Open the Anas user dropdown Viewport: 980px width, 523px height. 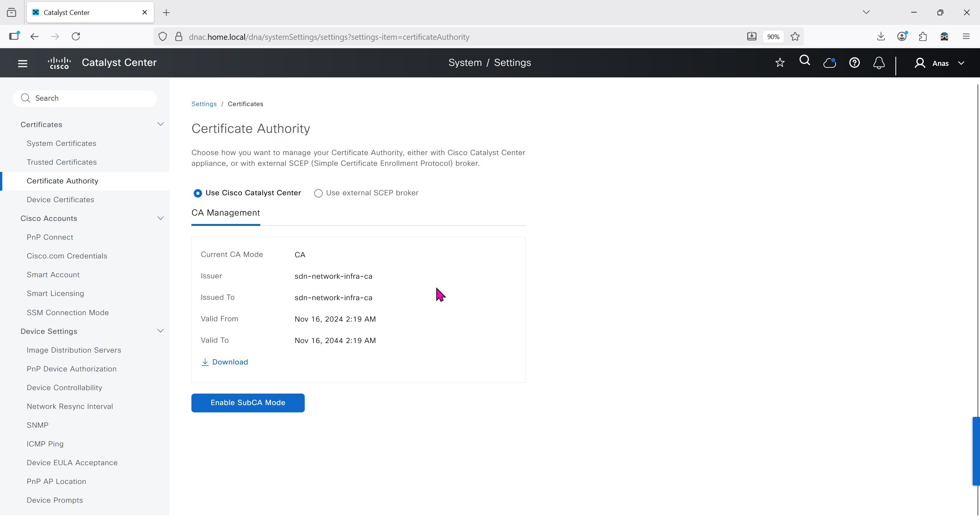pos(939,63)
